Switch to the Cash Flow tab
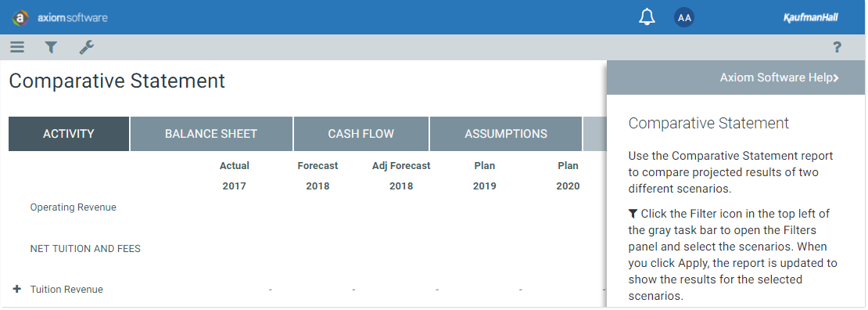The image size is (868, 310). click(361, 134)
